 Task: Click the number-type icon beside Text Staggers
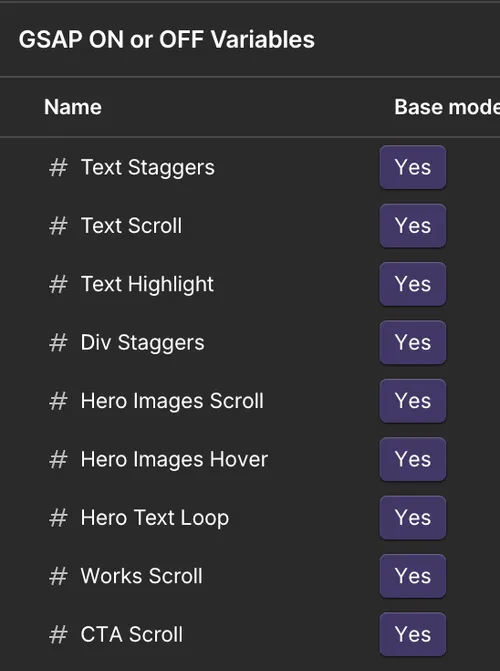(x=58, y=167)
